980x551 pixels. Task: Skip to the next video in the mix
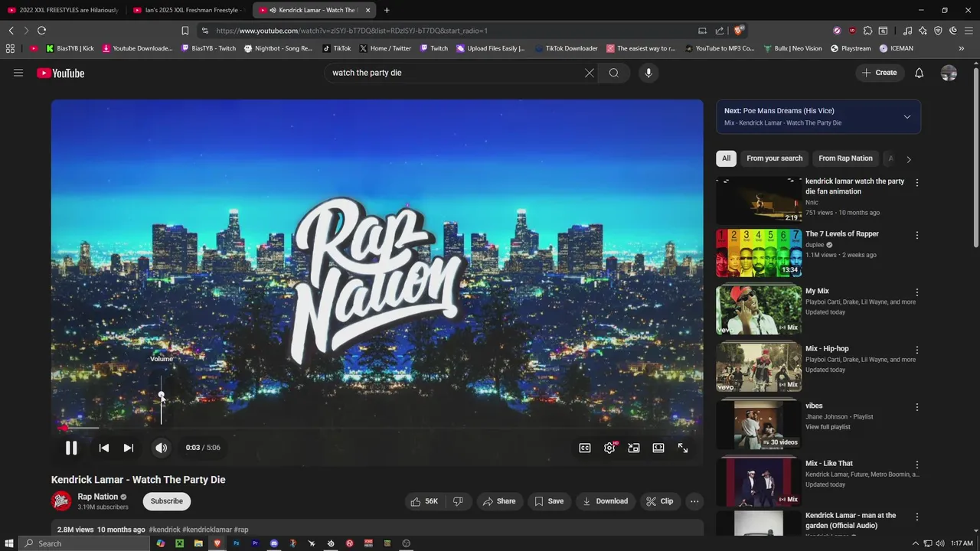tap(129, 448)
